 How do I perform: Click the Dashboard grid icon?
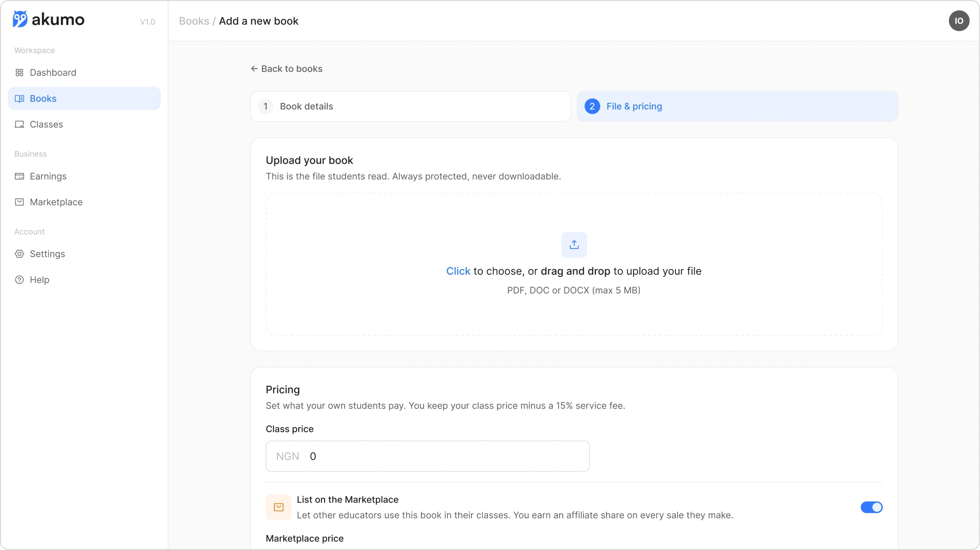(x=20, y=73)
